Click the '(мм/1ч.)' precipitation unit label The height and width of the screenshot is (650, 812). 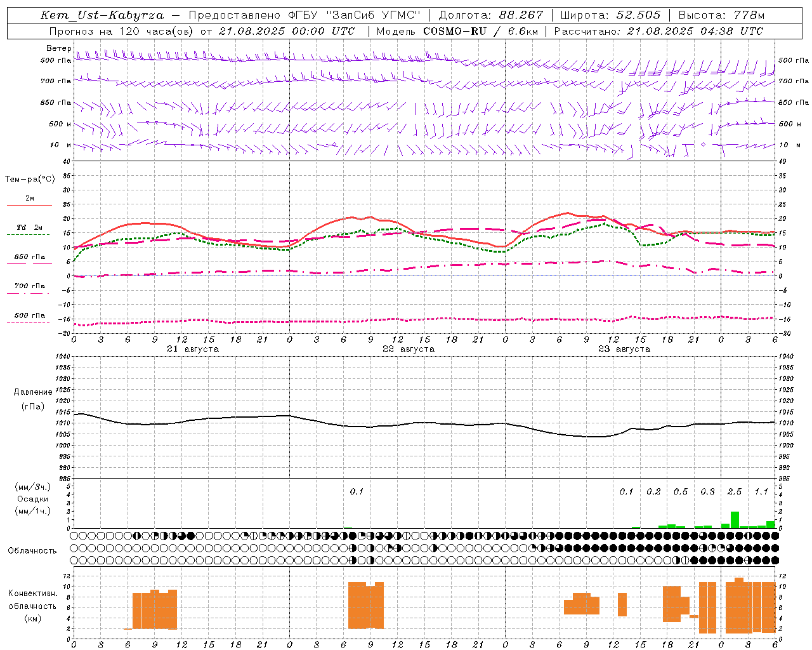(33, 511)
